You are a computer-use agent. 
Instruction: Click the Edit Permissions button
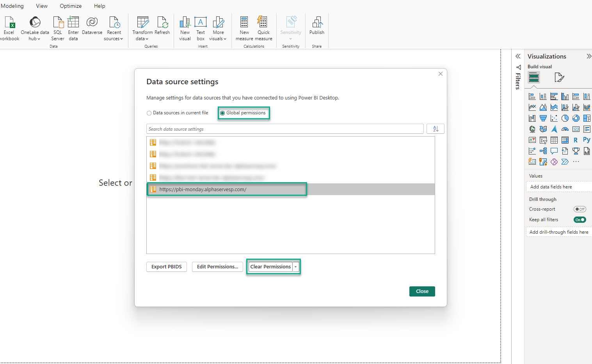(217, 267)
